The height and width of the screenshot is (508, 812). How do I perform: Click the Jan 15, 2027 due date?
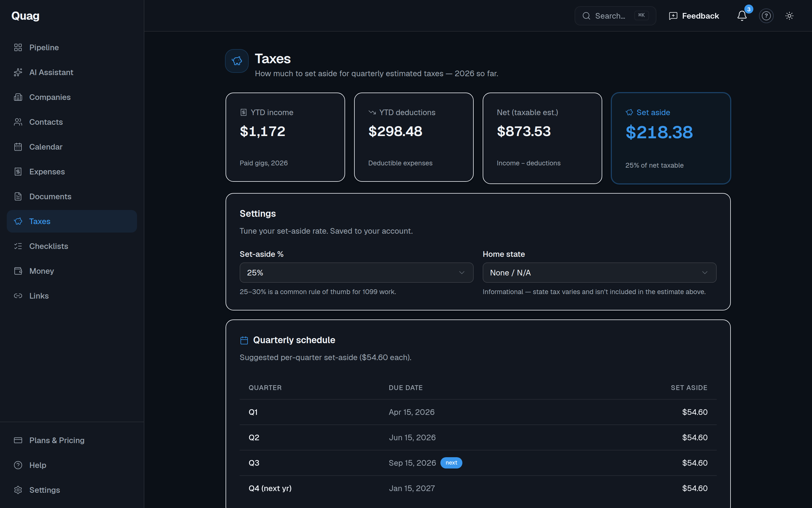click(412, 488)
